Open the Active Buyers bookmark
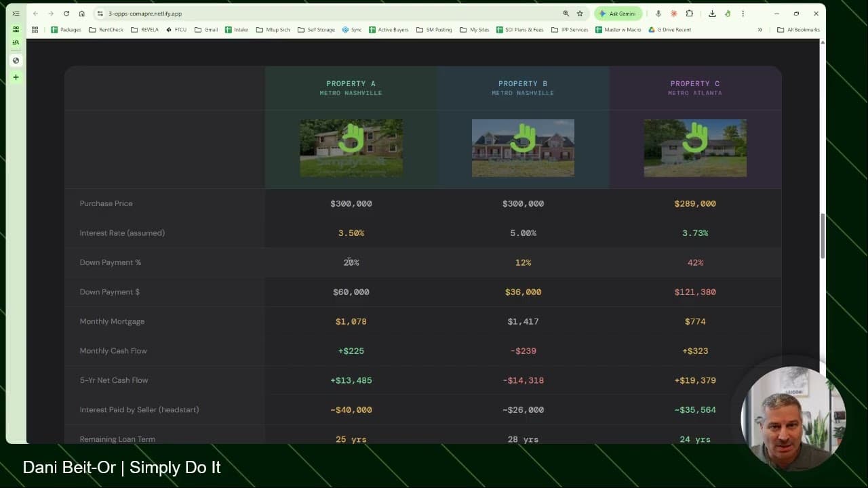Screen dimensions: 868x488 click(389, 30)
